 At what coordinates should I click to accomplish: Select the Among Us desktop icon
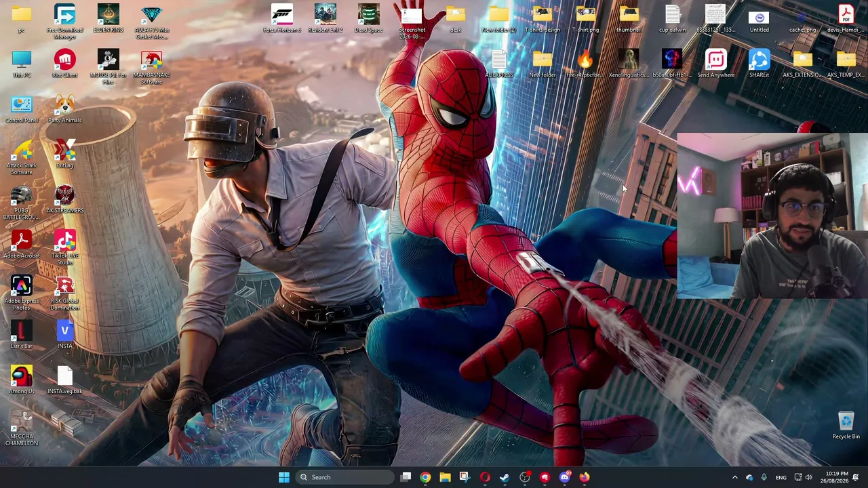pyautogui.click(x=22, y=380)
